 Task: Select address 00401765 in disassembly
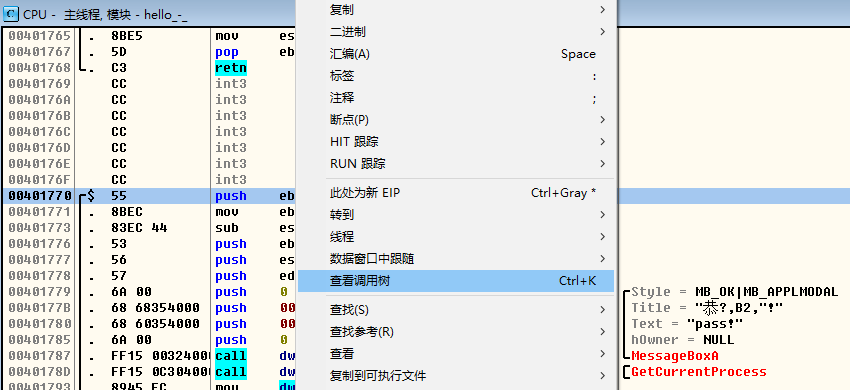(40, 36)
